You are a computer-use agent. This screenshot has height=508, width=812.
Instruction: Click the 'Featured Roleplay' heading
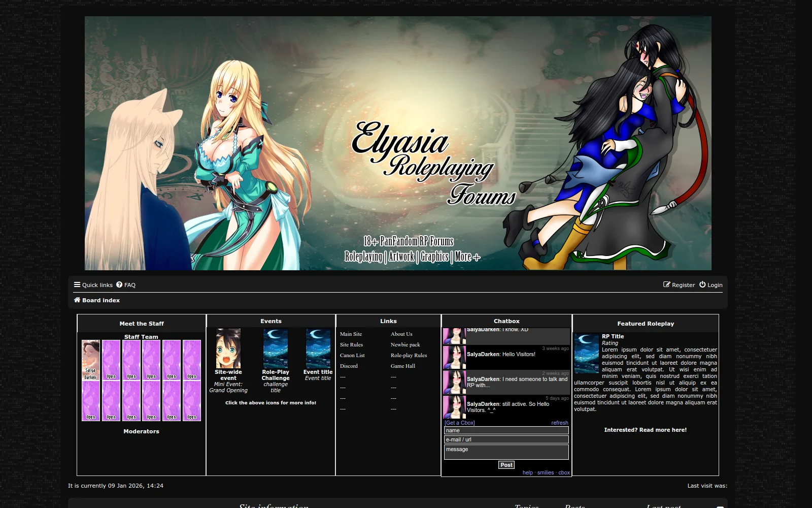point(646,324)
